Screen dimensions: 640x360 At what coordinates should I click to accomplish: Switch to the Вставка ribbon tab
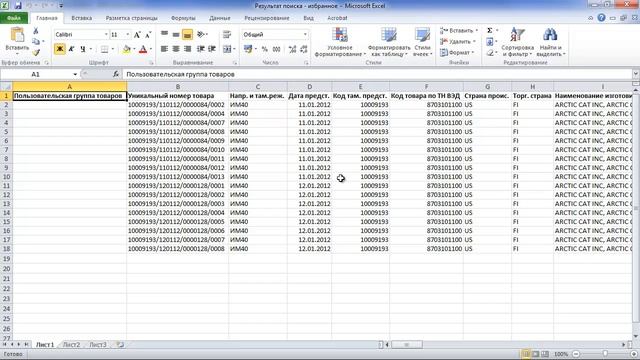[x=82, y=18]
